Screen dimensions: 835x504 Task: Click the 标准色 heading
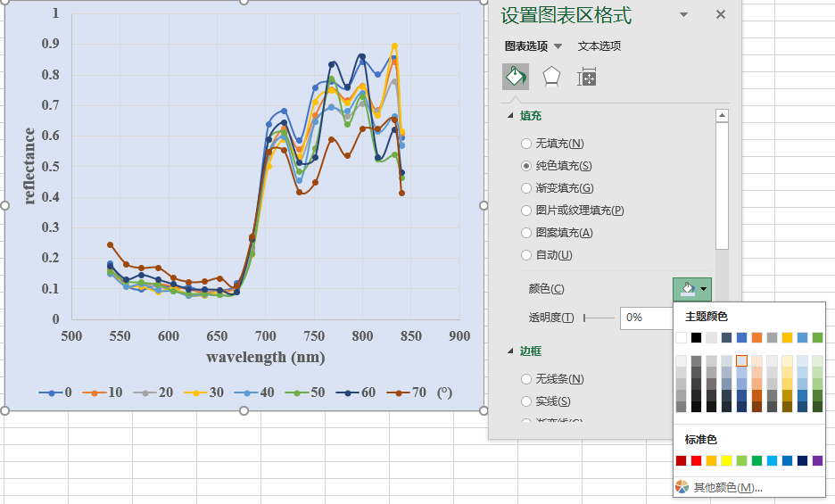[x=701, y=440]
